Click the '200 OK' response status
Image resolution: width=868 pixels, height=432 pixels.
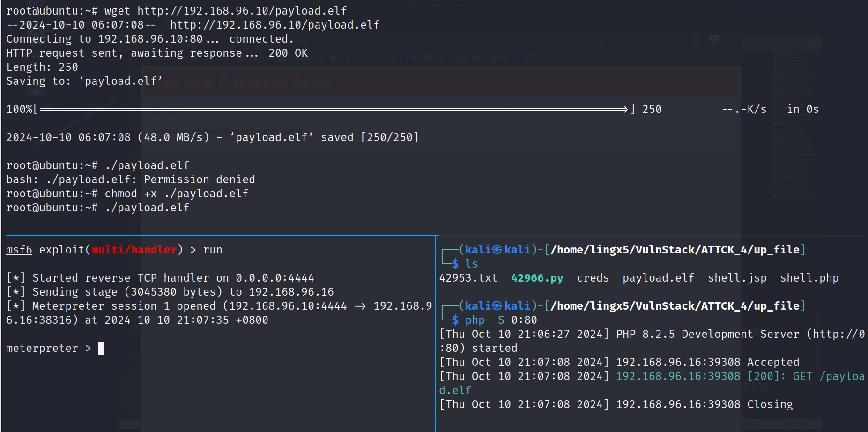tap(288, 53)
